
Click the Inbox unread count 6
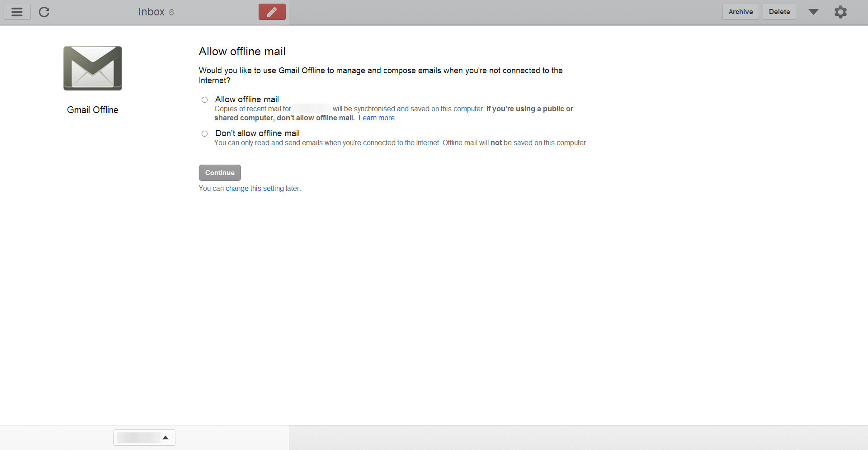click(x=171, y=12)
